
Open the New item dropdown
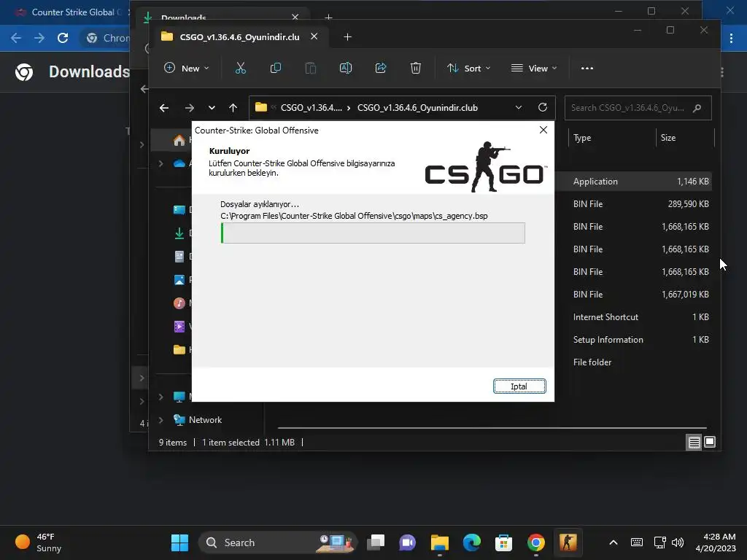coord(187,68)
